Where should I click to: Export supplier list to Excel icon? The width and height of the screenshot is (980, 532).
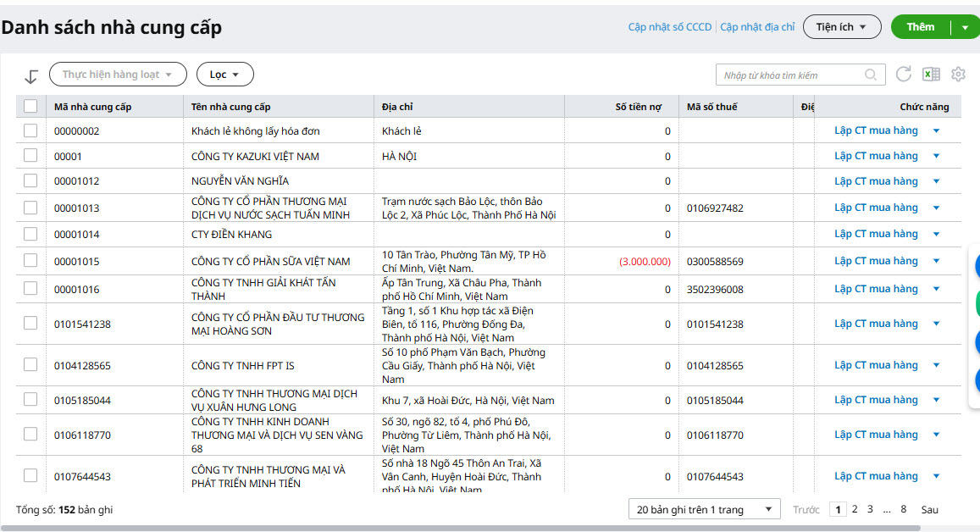tap(931, 75)
